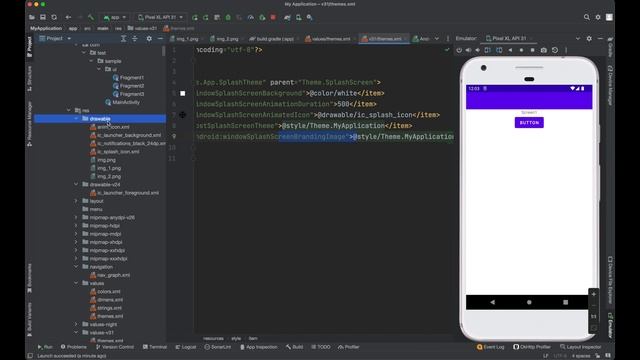This screenshot has height=360, width=640.
Task: Switch to img_2.png editor tab
Action: pos(224,39)
